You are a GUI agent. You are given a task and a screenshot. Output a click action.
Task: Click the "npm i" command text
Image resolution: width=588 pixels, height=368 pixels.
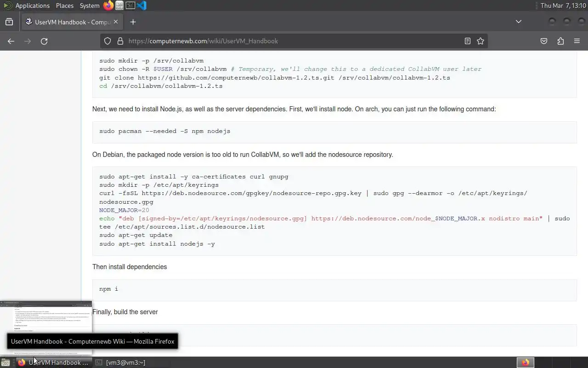(x=108, y=289)
